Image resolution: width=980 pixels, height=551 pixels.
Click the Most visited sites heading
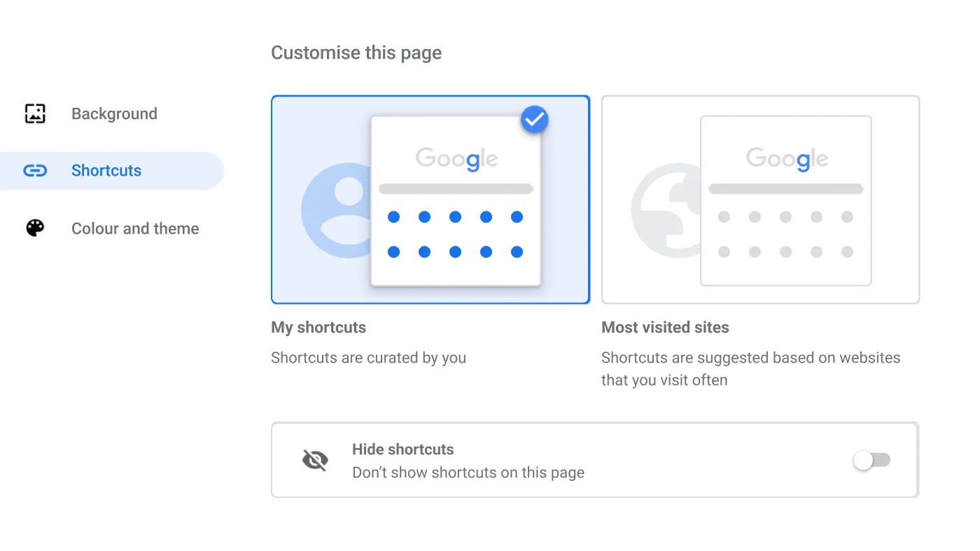click(665, 327)
